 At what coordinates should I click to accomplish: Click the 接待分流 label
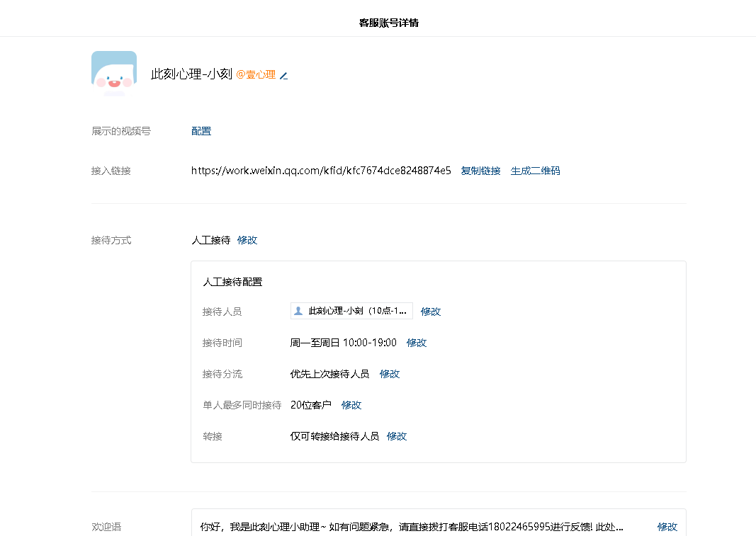point(222,374)
